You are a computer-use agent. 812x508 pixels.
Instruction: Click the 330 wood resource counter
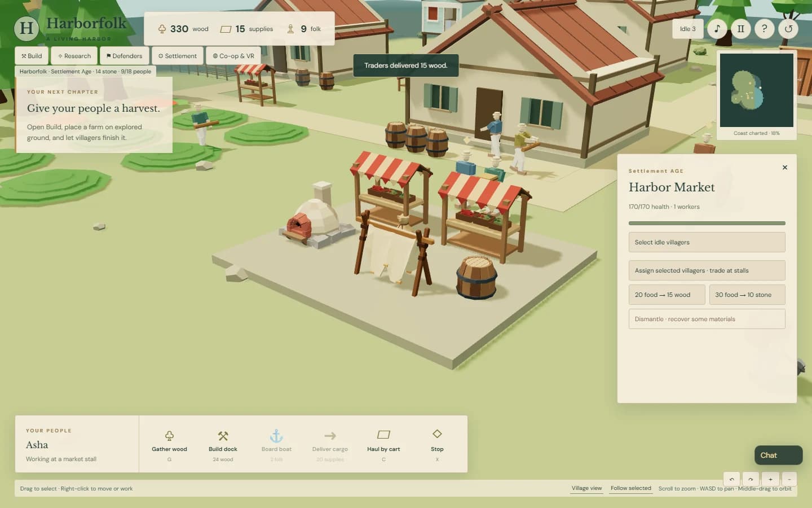pos(183,29)
